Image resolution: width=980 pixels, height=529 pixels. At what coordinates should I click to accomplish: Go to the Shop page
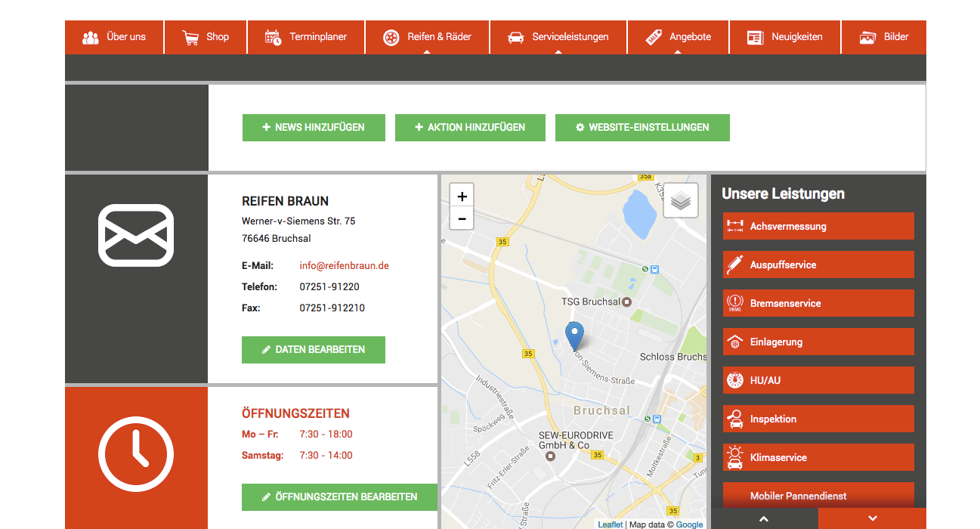point(206,37)
